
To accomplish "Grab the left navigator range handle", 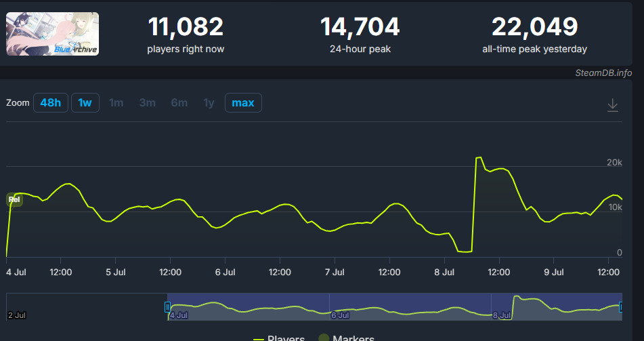I will tap(167, 307).
